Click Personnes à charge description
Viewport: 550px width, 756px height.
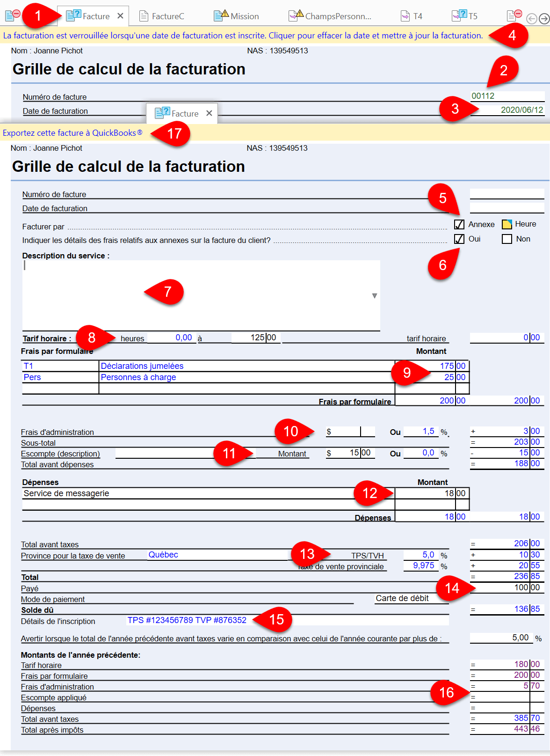tap(247, 377)
